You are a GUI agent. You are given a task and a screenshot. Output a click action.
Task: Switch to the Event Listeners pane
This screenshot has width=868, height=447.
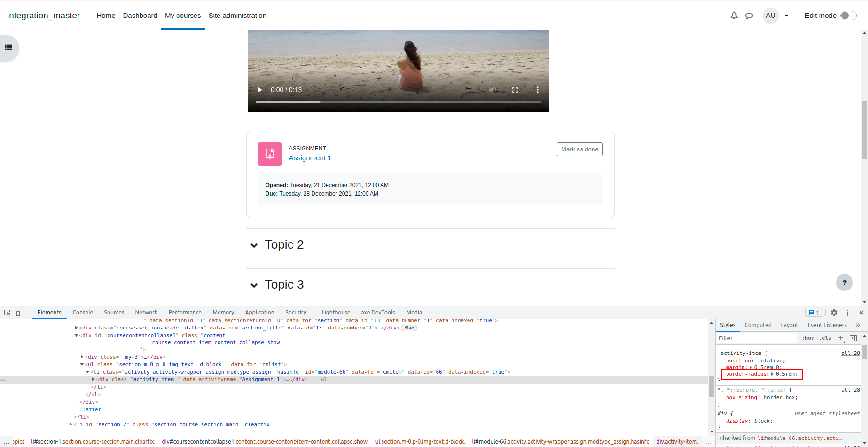tap(827, 325)
